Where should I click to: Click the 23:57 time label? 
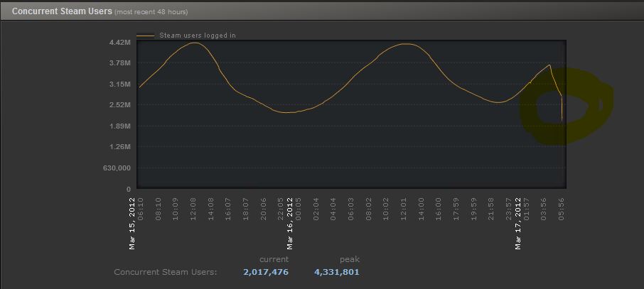[x=509, y=209]
